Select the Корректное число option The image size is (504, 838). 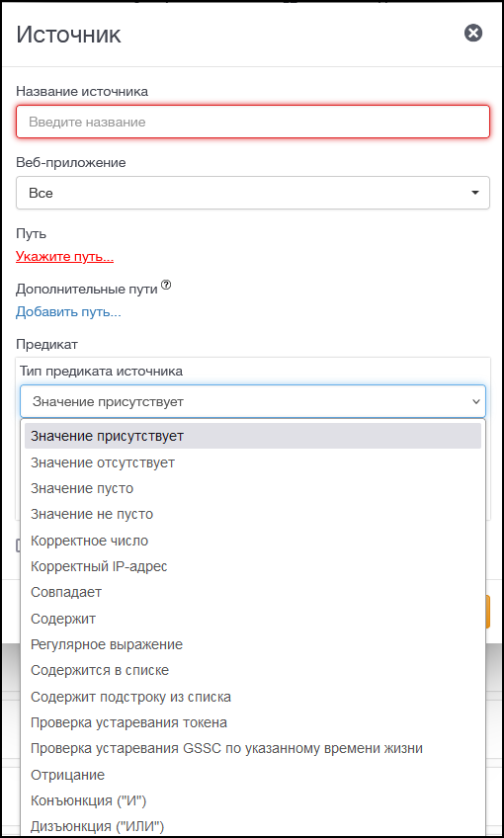click(x=253, y=541)
